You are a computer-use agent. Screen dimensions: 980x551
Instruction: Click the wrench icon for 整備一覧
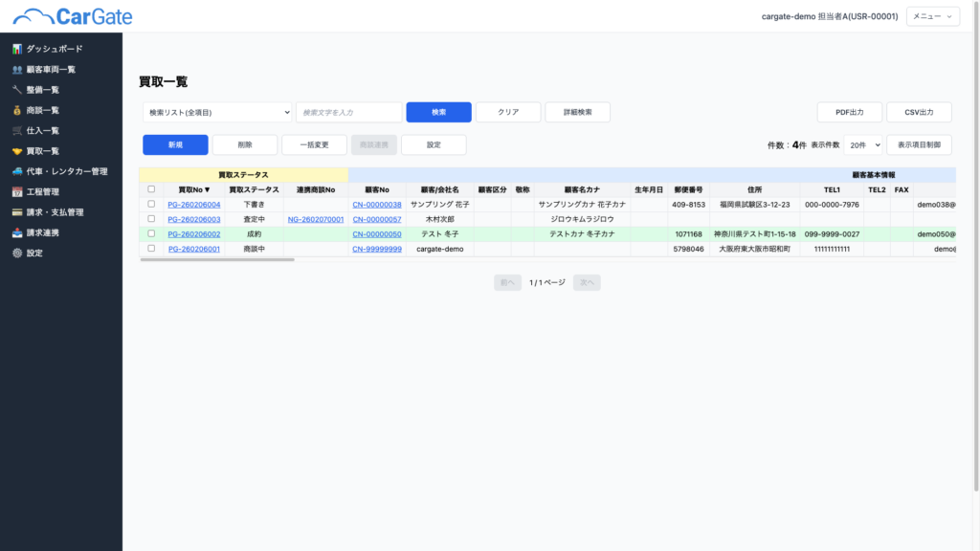coord(17,90)
